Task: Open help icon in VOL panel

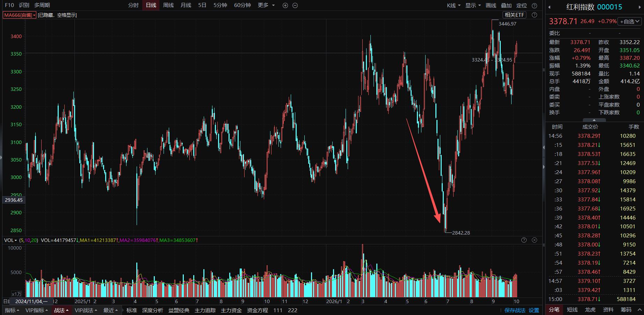Action: [x=524, y=240]
